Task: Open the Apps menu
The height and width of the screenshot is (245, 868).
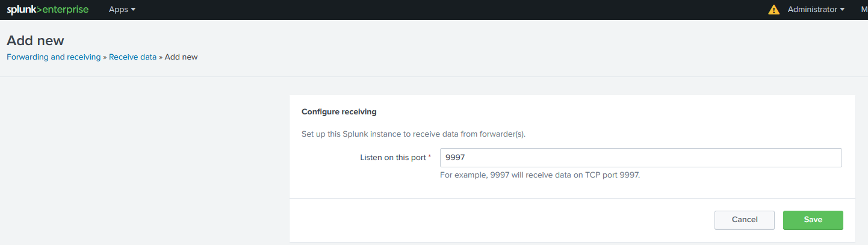Action: coord(122,10)
